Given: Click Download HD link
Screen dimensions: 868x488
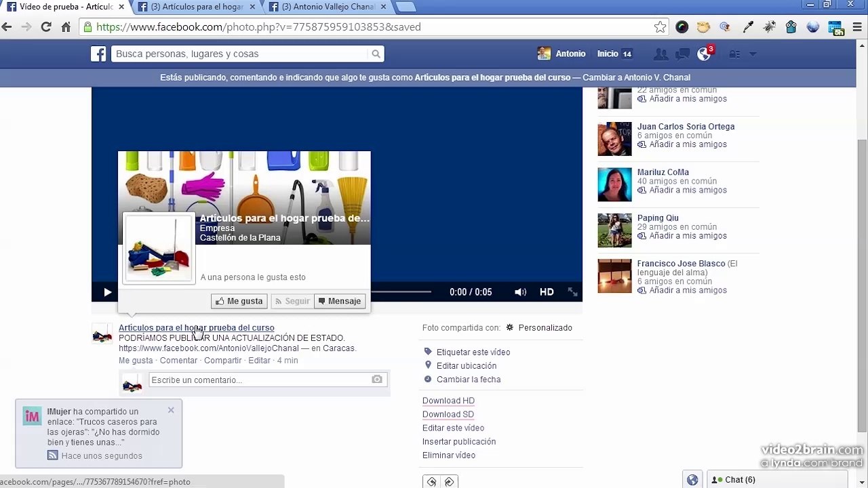Looking at the screenshot, I should click(x=448, y=401).
